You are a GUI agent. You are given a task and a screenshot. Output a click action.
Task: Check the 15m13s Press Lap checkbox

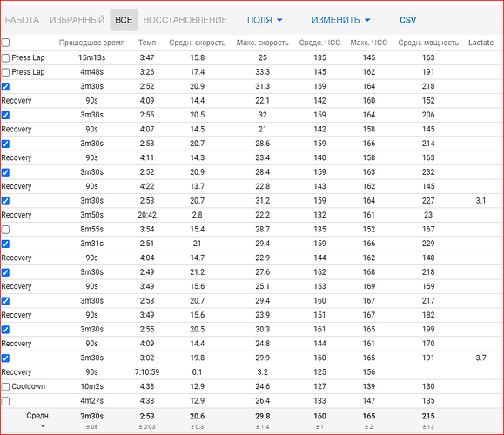(5, 57)
